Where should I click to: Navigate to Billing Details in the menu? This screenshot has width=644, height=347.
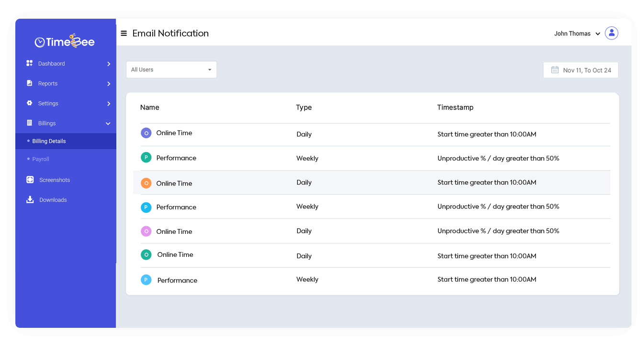(50, 141)
